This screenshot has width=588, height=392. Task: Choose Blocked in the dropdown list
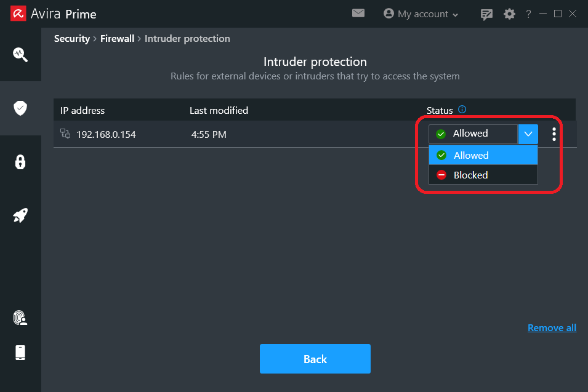(483, 175)
